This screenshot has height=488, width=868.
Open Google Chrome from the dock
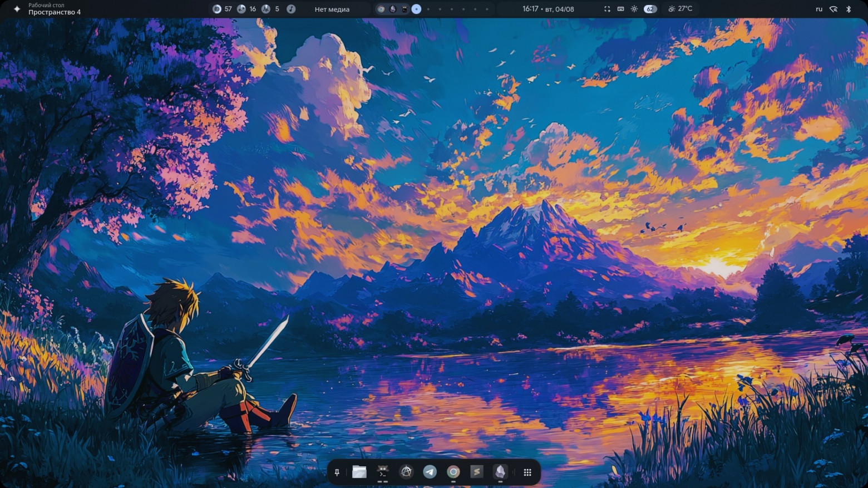453,472
